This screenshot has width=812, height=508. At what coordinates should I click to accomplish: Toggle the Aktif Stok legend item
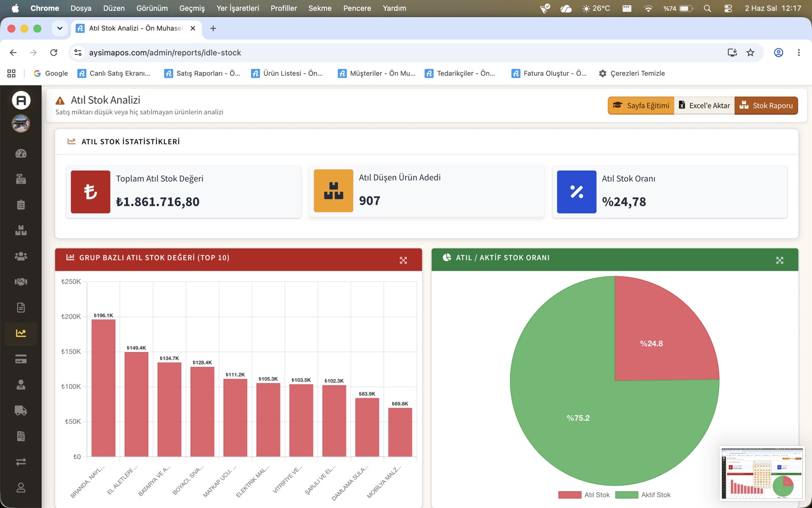(x=643, y=495)
